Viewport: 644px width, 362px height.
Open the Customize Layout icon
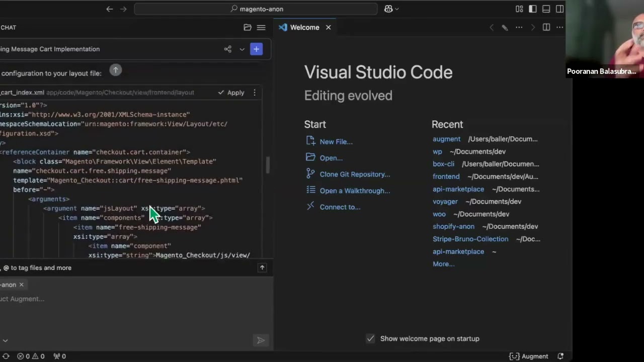tap(519, 9)
